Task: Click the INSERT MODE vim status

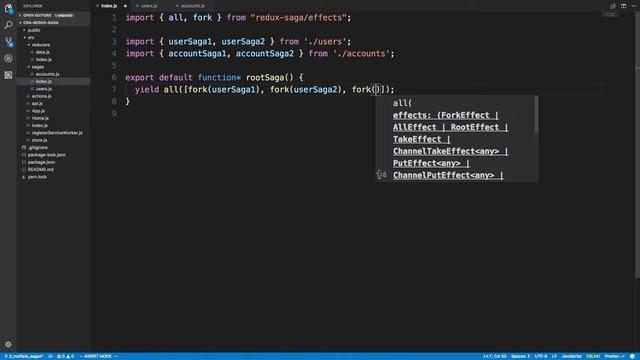Action: [x=98, y=356]
